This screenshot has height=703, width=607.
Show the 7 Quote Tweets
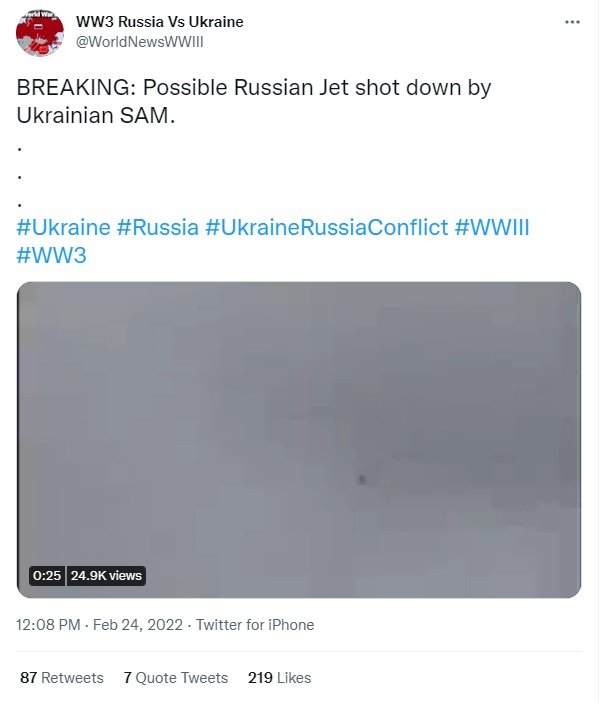[x=175, y=678]
